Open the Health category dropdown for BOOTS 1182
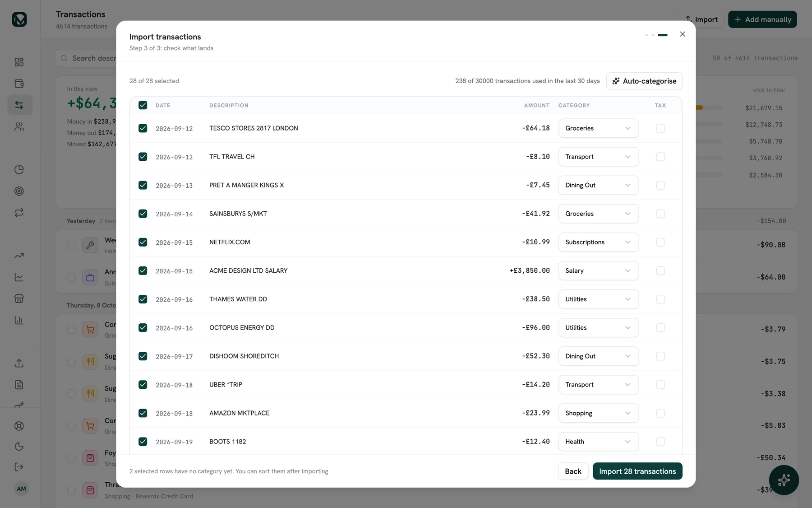Screen dimensions: 812x508 pos(598,442)
